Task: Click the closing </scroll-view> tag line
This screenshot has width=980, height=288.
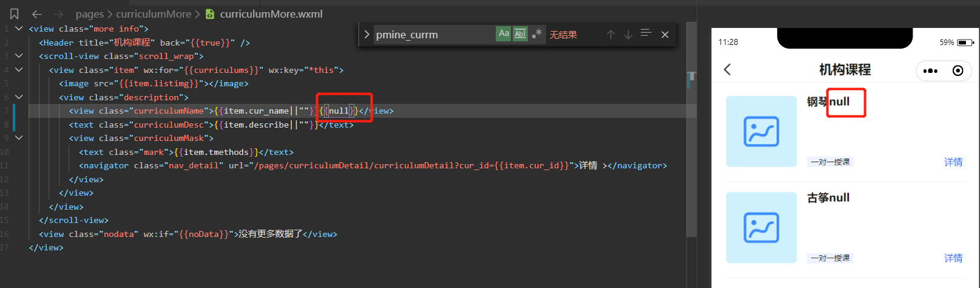Action: (73, 220)
